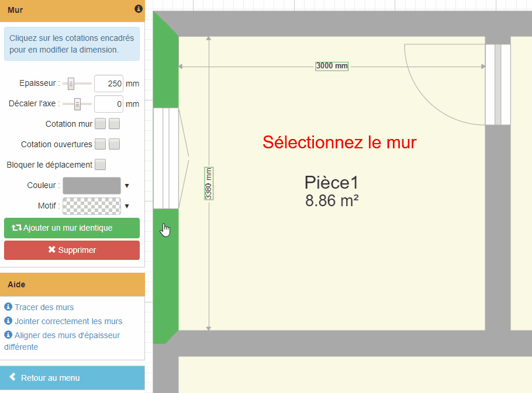The height and width of the screenshot is (393, 532).
Task: Click the 3000 mm dimension label
Action: [332, 66]
